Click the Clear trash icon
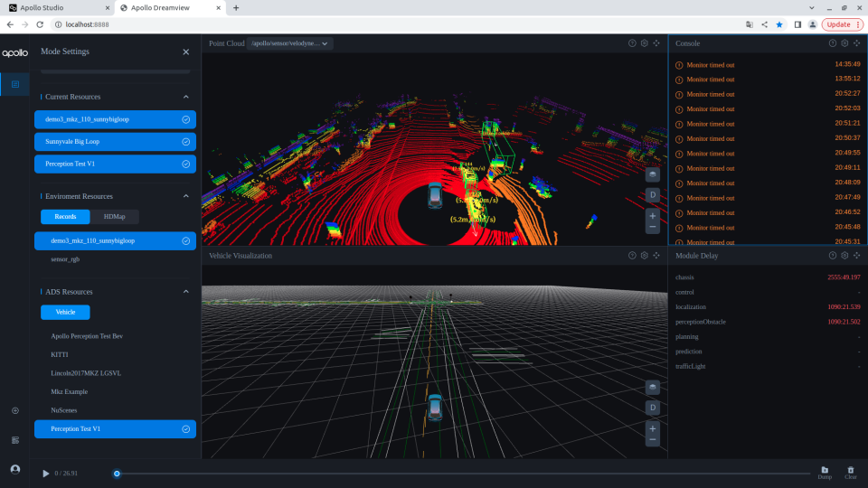 pos(850,470)
